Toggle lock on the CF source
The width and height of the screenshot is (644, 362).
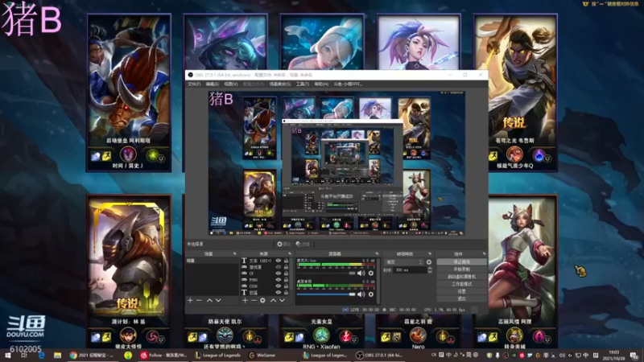[x=287, y=274]
